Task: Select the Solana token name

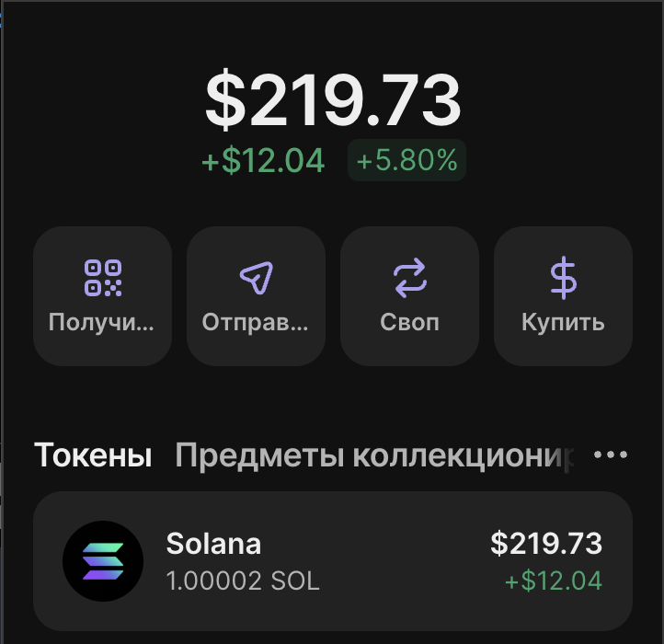Action: 213,544
